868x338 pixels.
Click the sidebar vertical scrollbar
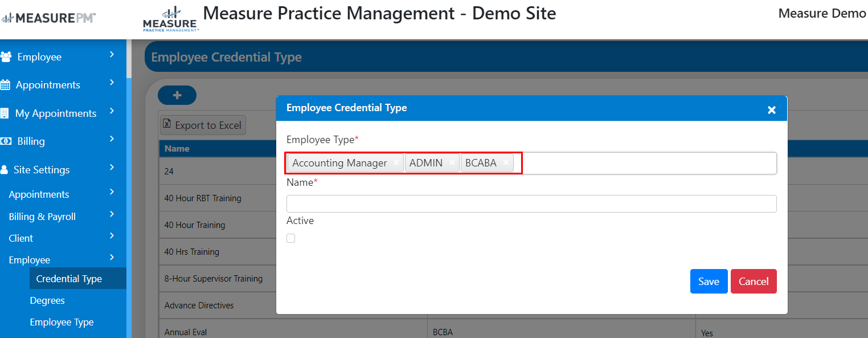click(129, 188)
